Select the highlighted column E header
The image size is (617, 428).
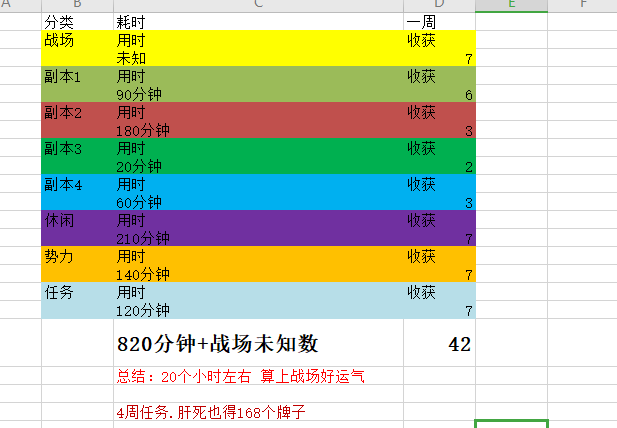coord(511,5)
